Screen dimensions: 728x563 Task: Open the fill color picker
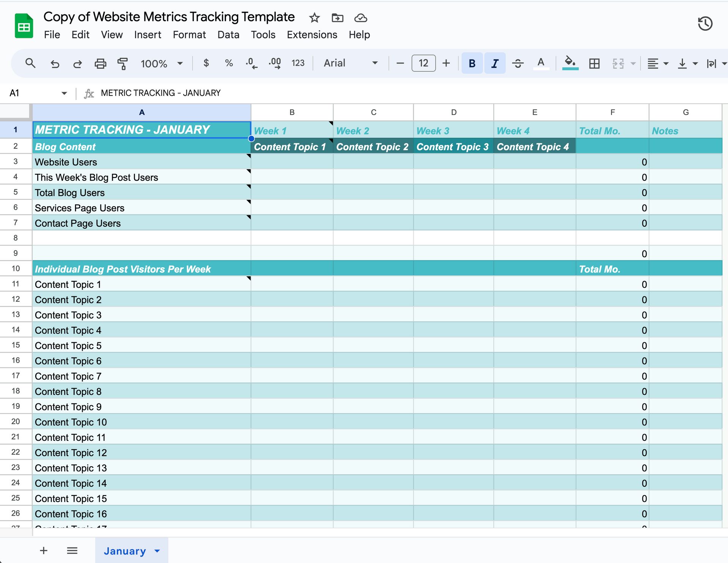[x=570, y=63]
